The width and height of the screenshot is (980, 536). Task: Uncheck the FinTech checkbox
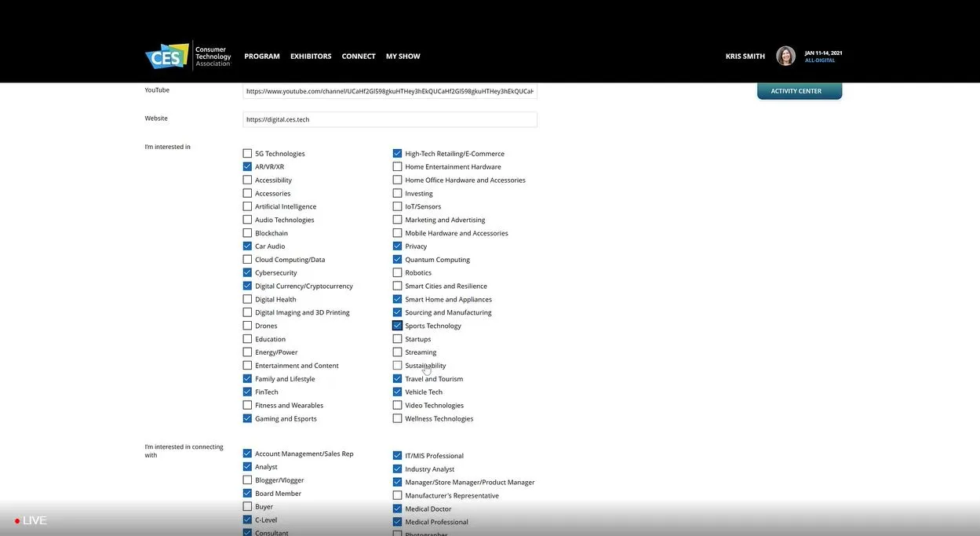tap(247, 392)
